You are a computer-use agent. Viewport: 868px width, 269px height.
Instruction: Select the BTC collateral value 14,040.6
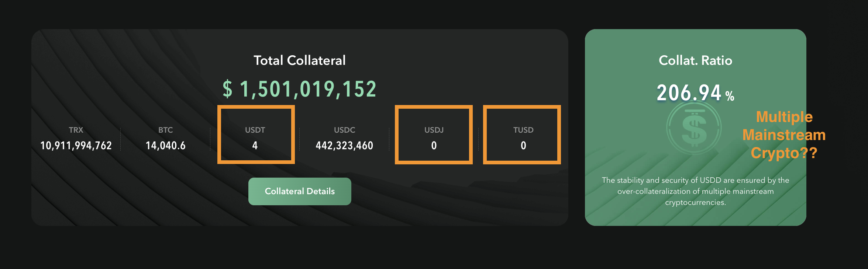point(166,146)
